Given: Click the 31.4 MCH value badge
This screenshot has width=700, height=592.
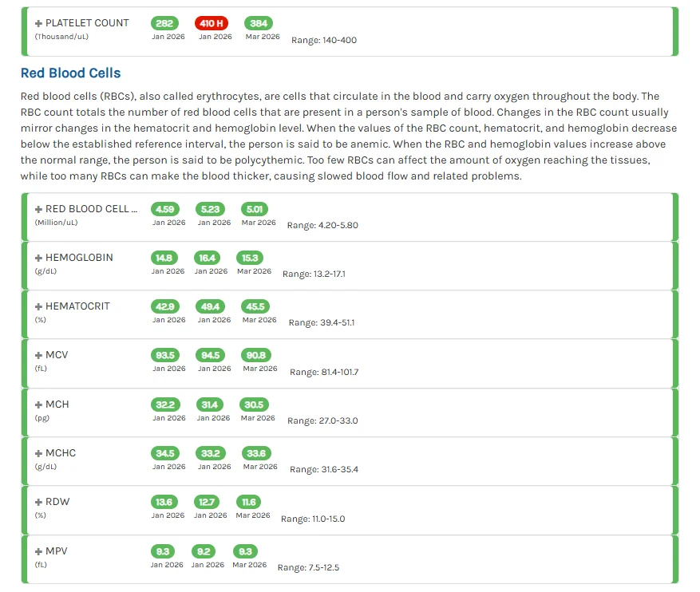Looking at the screenshot, I should [210, 405].
